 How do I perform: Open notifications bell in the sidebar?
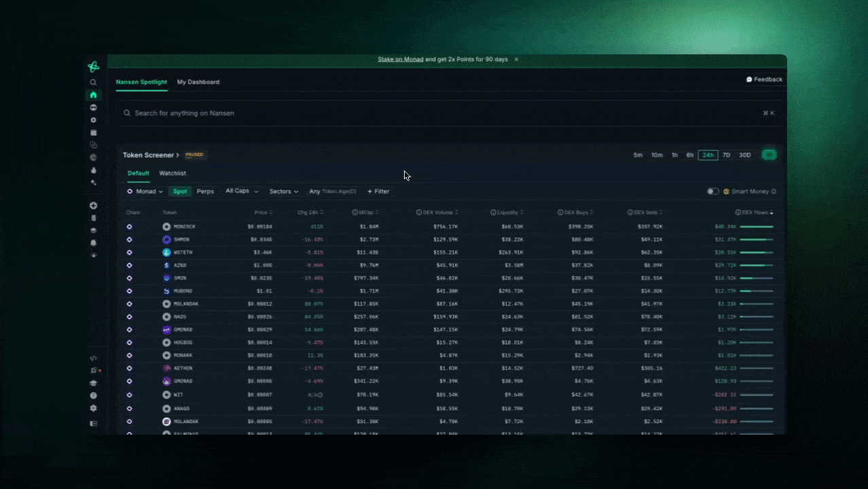coord(94,242)
